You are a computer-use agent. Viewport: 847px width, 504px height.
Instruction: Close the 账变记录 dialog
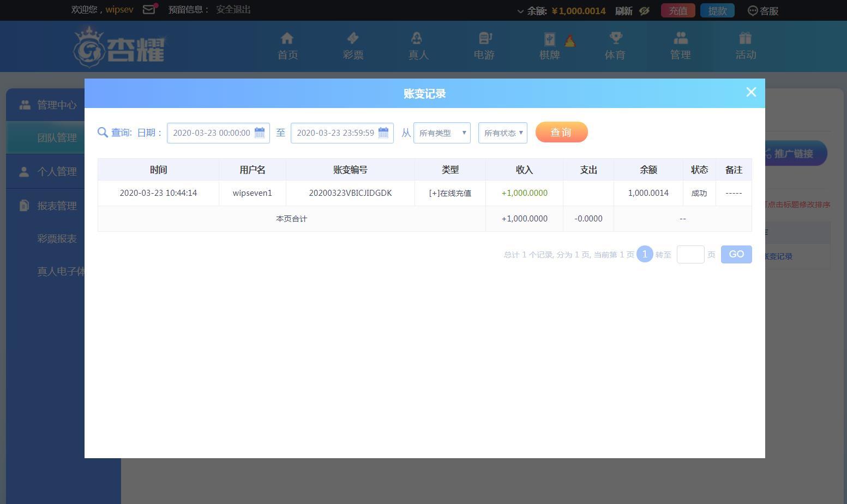pos(751,93)
